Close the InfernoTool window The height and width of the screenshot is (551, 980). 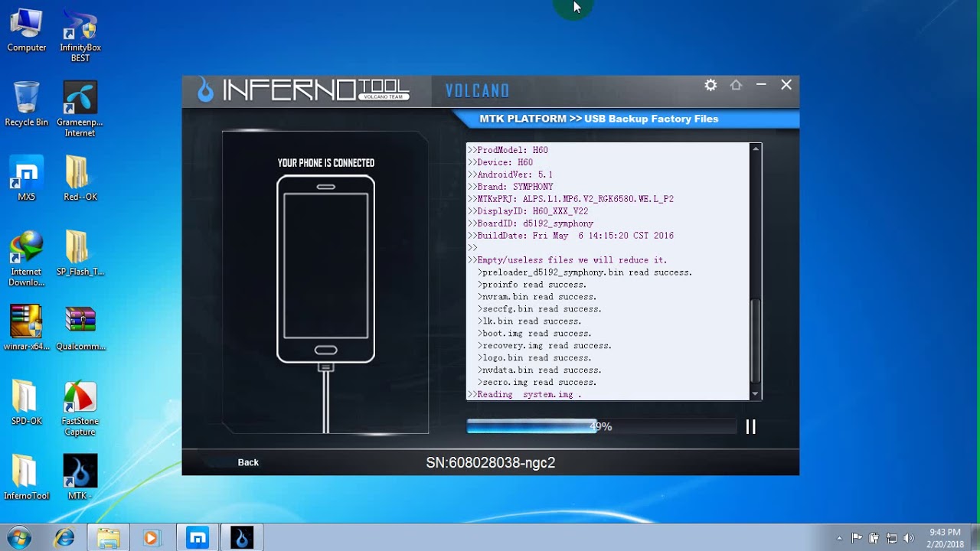tap(786, 85)
